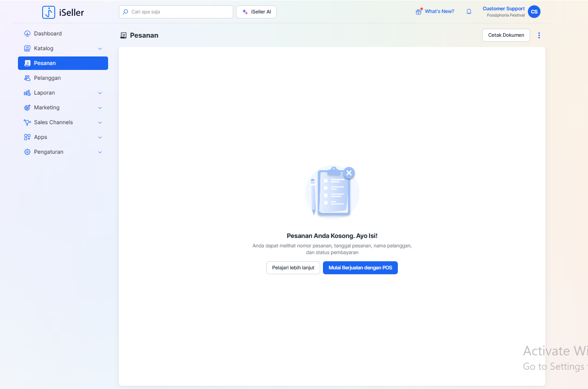
Task: Open the Pelanggan menu item
Action: [47, 78]
